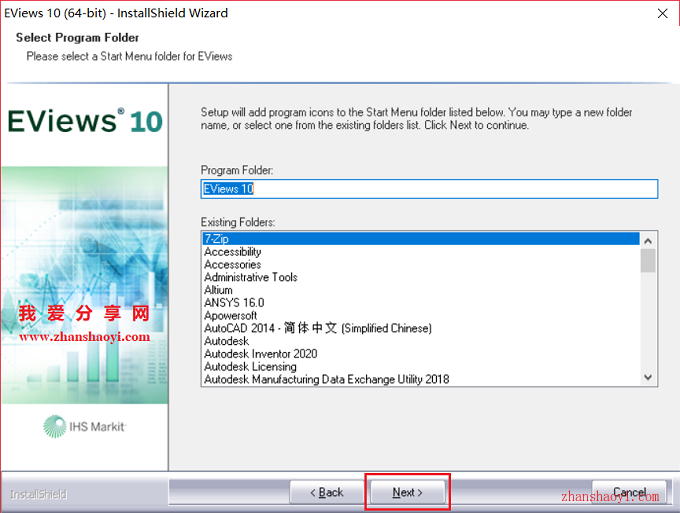
Task: Select 7-Zip in Existing Folders list
Action: pyautogui.click(x=421, y=239)
